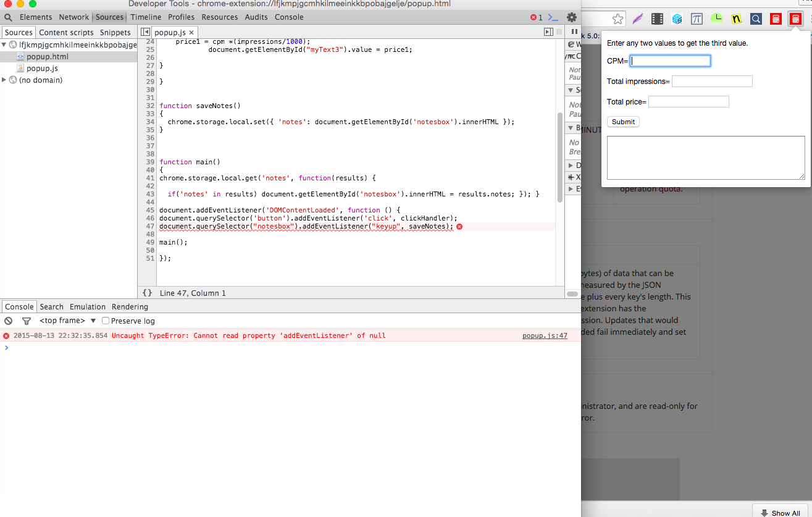Viewport: 812px width, 517px height.
Task: Pause script execution
Action: click(574, 32)
